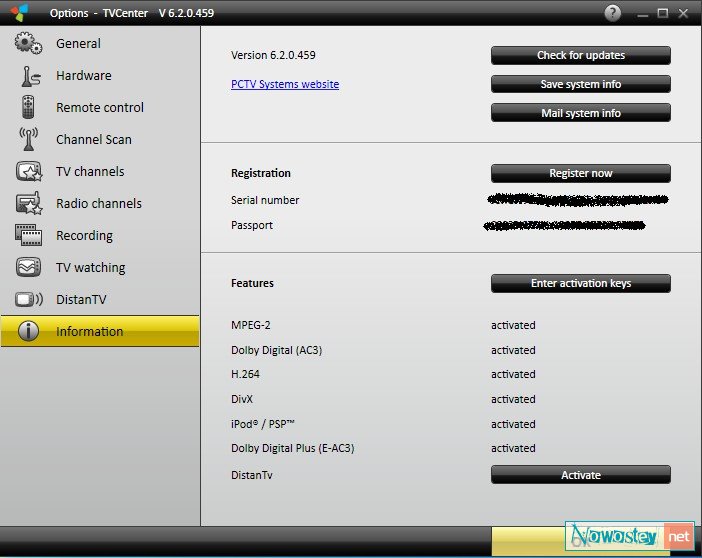702x558 pixels.
Task: Click the help question mark button
Action: pyautogui.click(x=613, y=13)
